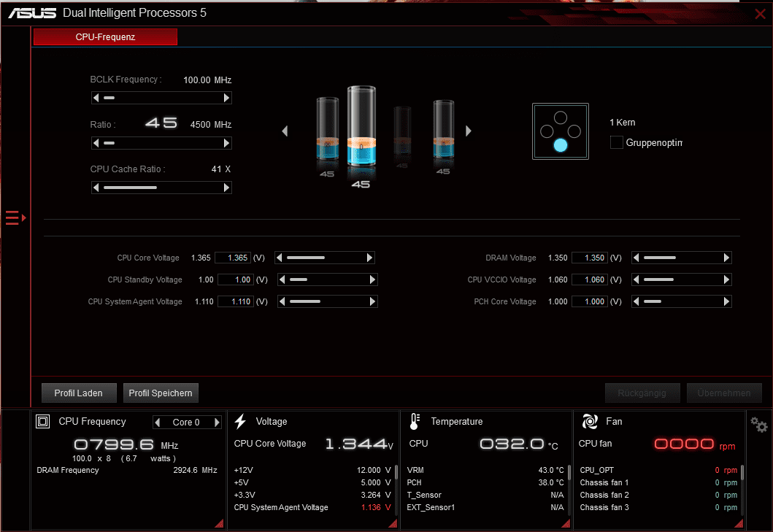This screenshot has height=532, width=773.
Task: Open the CPU-Frequenz tab
Action: point(105,37)
